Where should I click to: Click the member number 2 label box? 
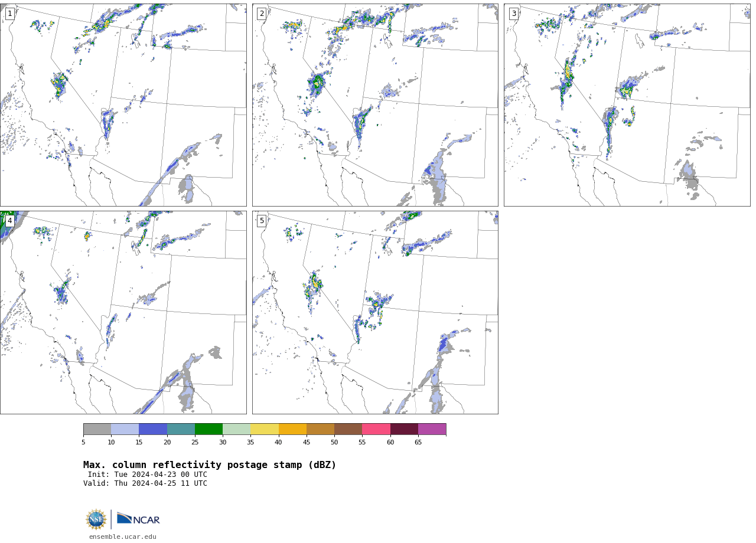(262, 14)
